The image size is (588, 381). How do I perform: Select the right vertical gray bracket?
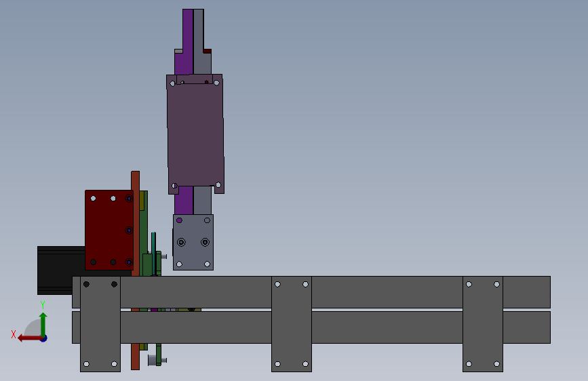(x=483, y=324)
